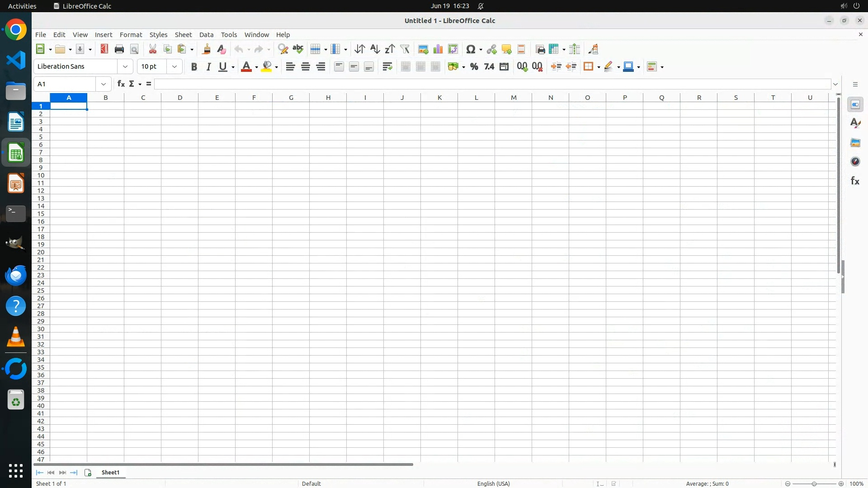
Task: Open the Function Wizard icon
Action: pos(121,84)
